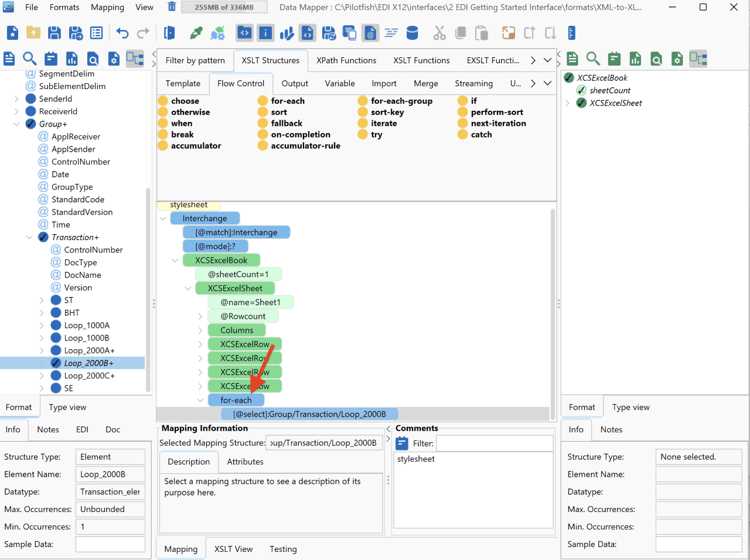Viewport: 750px width, 560px height.
Task: Click the yellow open folder icon
Action: (x=33, y=33)
